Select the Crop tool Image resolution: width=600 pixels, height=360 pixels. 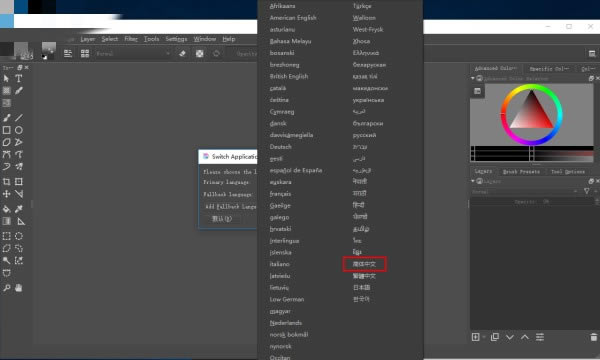click(7, 182)
